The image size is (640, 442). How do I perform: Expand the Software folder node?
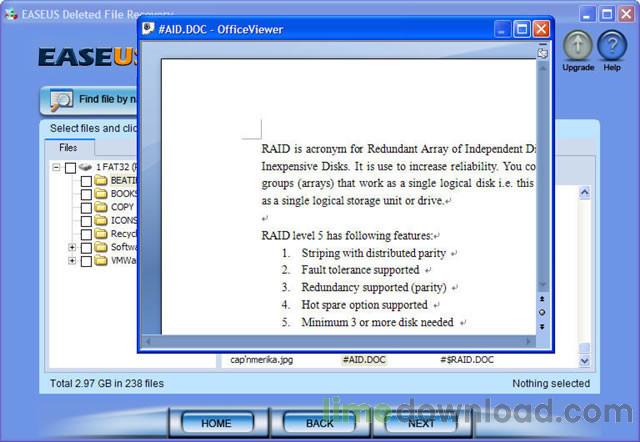click(x=72, y=247)
